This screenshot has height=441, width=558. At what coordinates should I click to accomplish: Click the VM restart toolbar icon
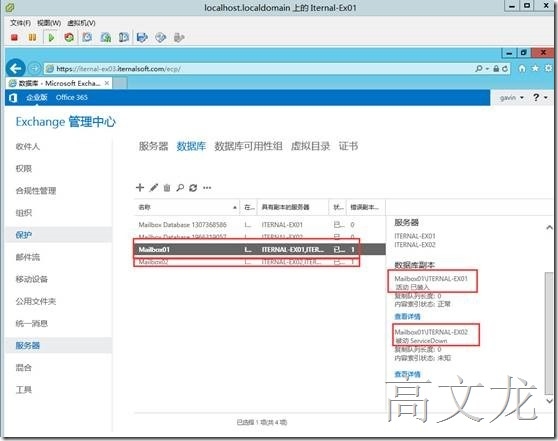click(x=69, y=37)
